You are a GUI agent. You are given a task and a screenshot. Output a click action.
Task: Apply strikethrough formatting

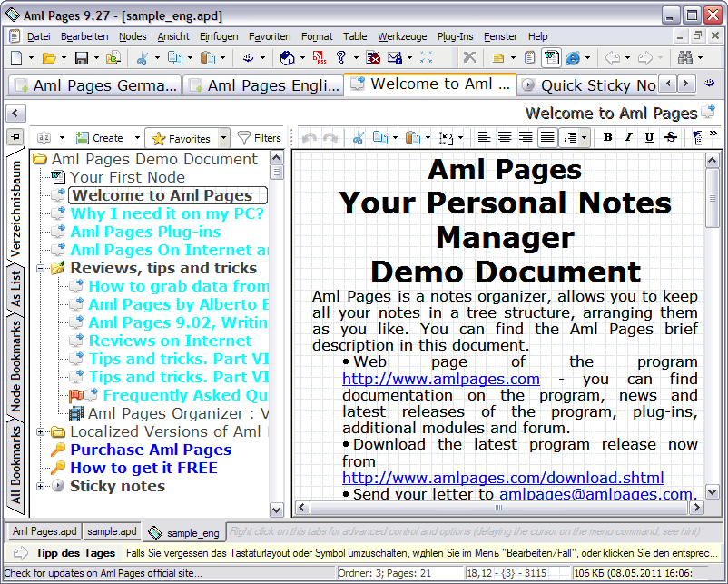(671, 137)
